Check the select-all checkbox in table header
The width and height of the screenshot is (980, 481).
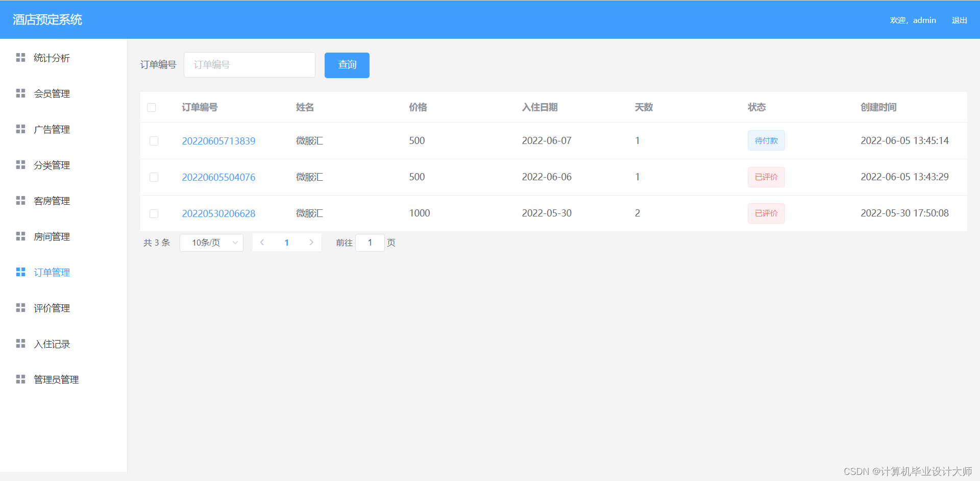coord(152,107)
